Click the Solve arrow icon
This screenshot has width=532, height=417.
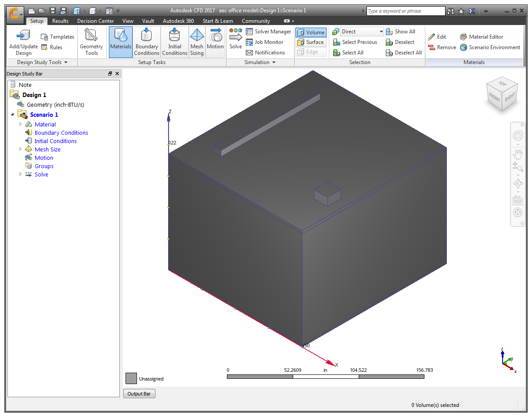pyautogui.click(x=236, y=39)
